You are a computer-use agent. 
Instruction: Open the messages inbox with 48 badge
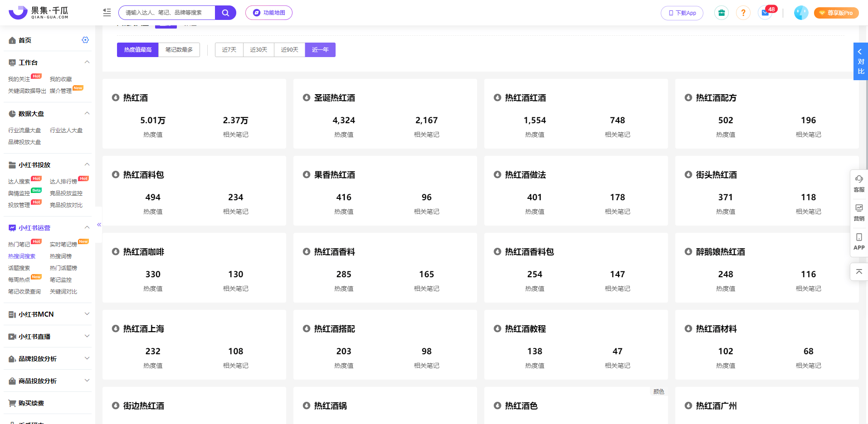pyautogui.click(x=766, y=13)
